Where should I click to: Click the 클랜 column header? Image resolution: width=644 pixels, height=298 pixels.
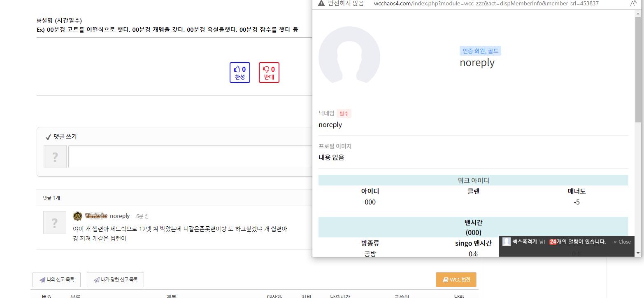tap(473, 191)
